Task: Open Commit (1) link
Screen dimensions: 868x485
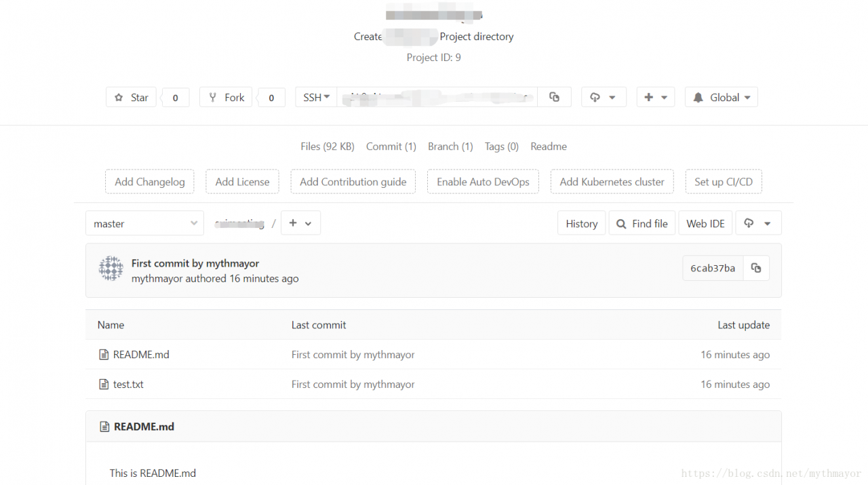Action: coord(391,147)
